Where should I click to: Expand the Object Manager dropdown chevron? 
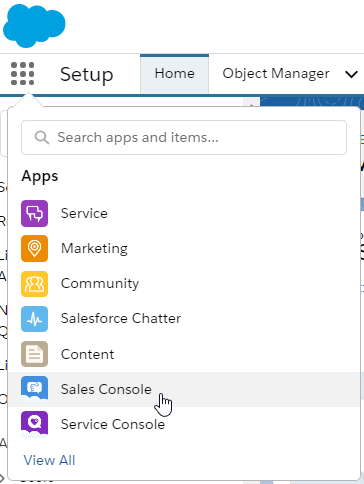coord(351,74)
